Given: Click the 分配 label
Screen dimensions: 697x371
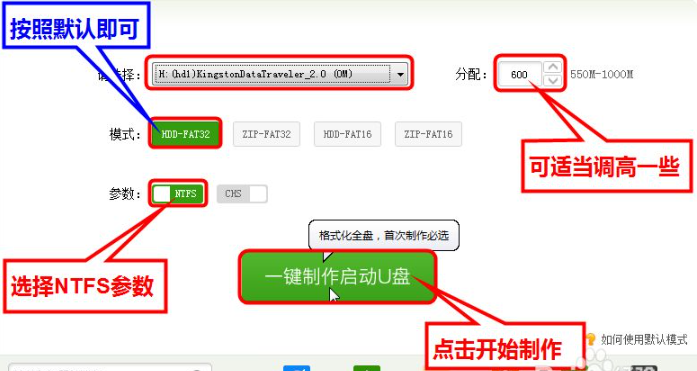Looking at the screenshot, I should pos(471,74).
